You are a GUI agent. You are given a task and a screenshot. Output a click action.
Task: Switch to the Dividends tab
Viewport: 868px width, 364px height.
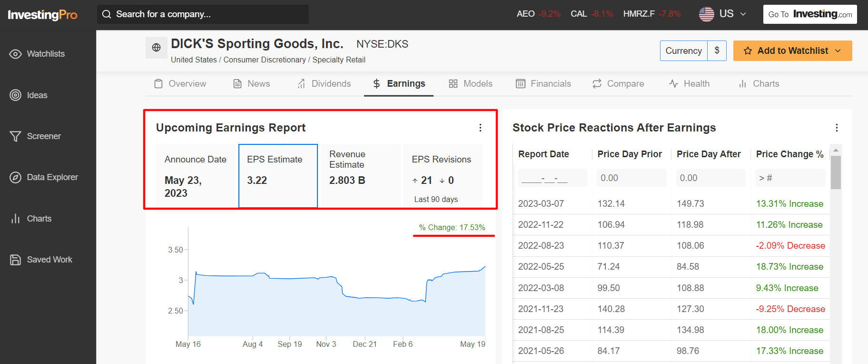point(324,84)
